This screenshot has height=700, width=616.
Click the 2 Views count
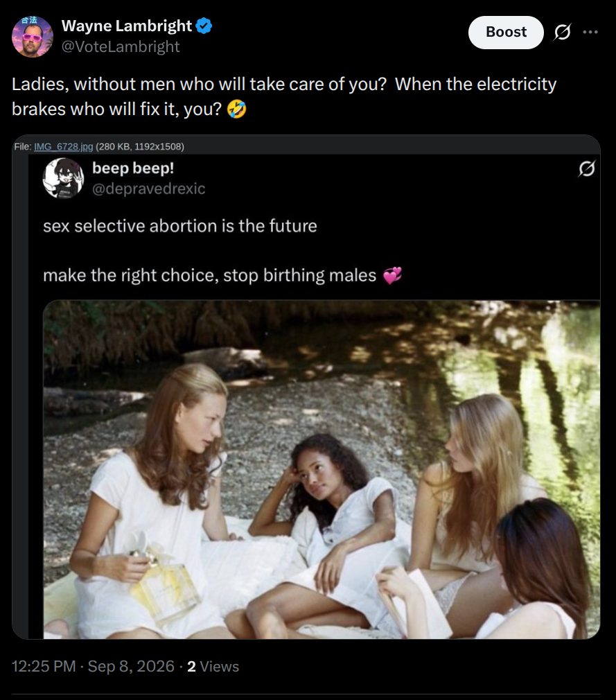point(213,666)
